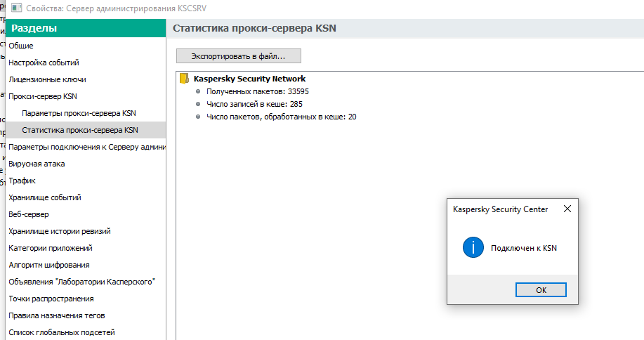Screen dimensions: 644x340
Task: Click the Разделы sidebar header
Action: 86,28
